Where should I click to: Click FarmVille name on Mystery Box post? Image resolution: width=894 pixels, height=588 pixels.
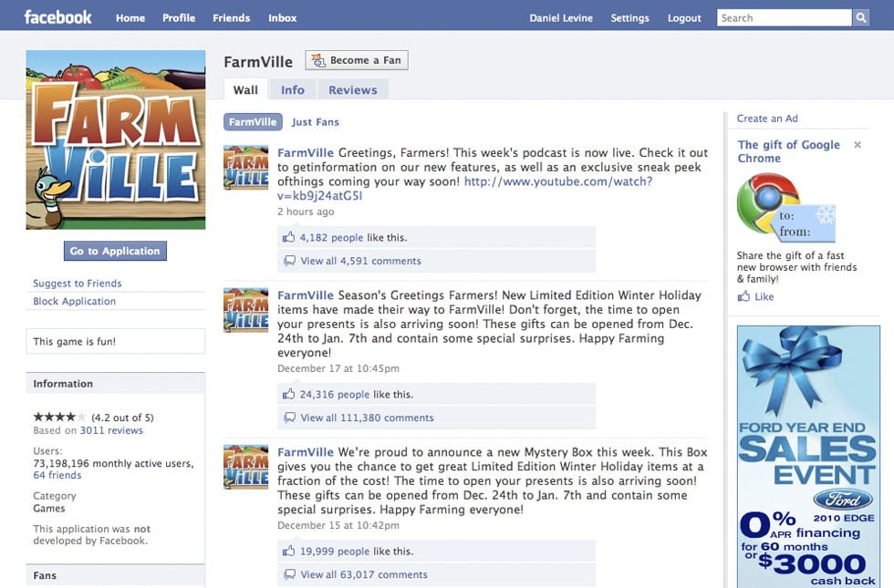(306, 452)
